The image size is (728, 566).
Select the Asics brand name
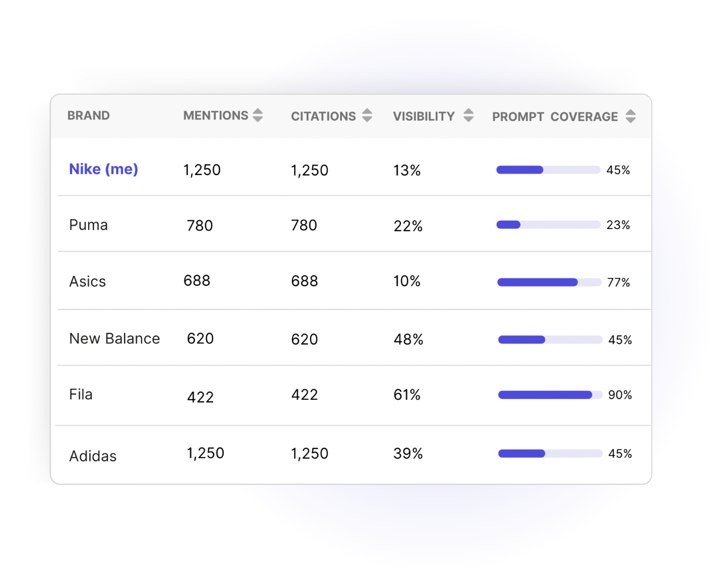click(88, 281)
